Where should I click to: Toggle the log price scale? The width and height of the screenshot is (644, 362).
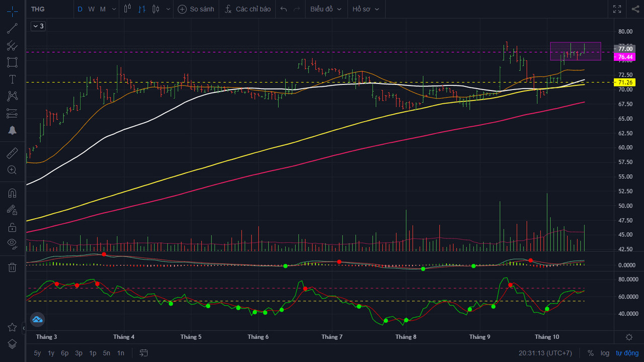tap(605, 353)
